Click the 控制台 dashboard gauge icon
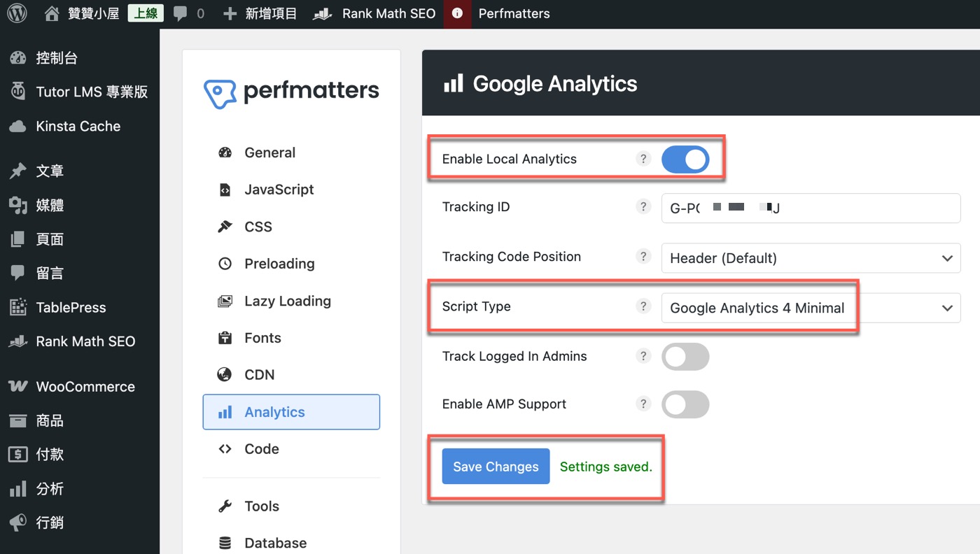The image size is (980, 554). 18,58
